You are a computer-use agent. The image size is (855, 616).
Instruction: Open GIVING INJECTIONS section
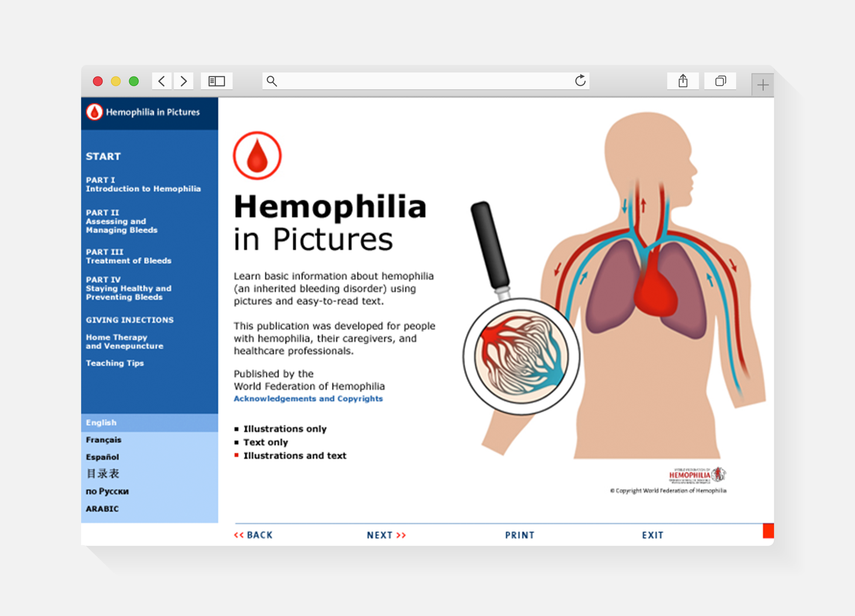130,320
